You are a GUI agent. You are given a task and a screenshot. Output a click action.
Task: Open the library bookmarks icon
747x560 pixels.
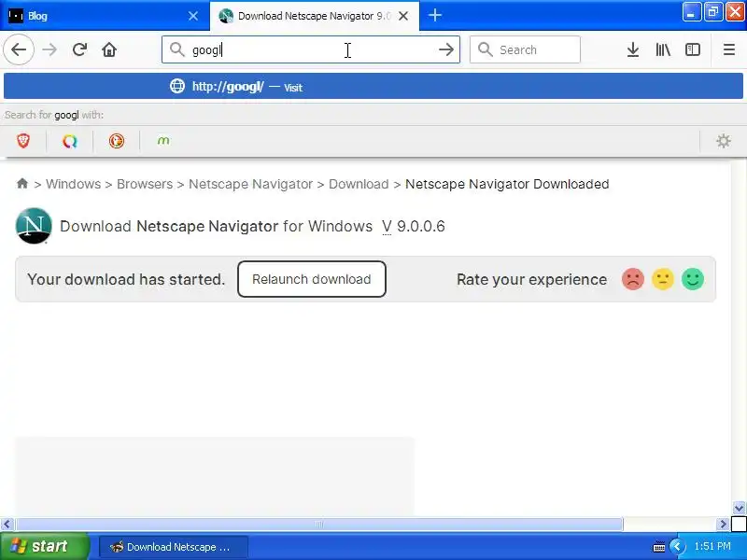[663, 49]
